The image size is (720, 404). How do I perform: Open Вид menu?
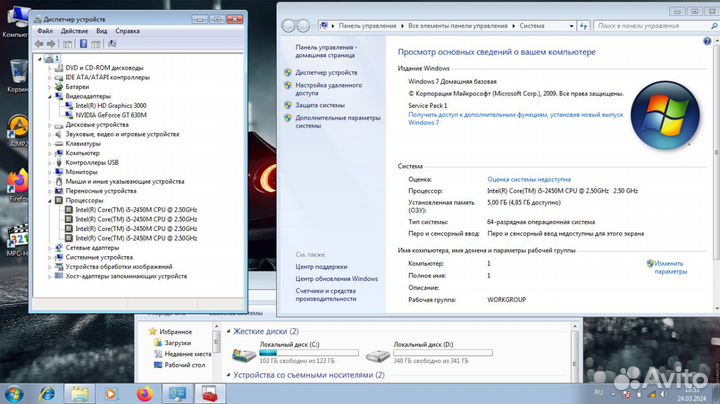pos(101,31)
